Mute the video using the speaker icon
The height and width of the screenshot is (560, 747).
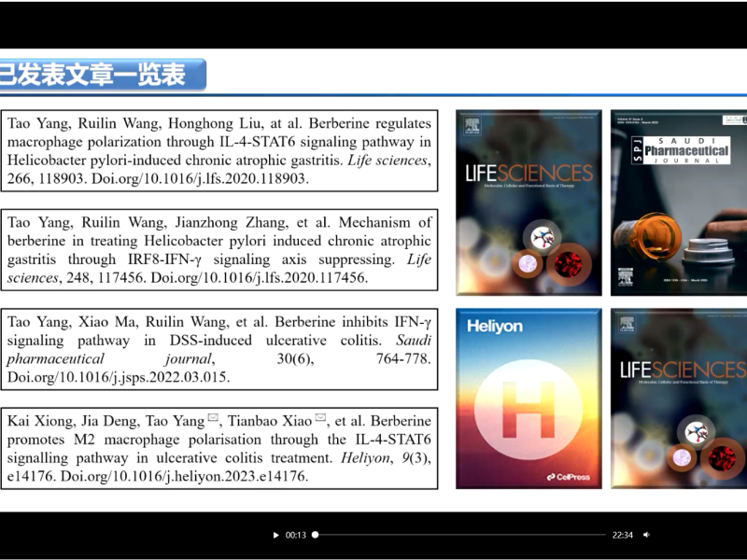646,535
